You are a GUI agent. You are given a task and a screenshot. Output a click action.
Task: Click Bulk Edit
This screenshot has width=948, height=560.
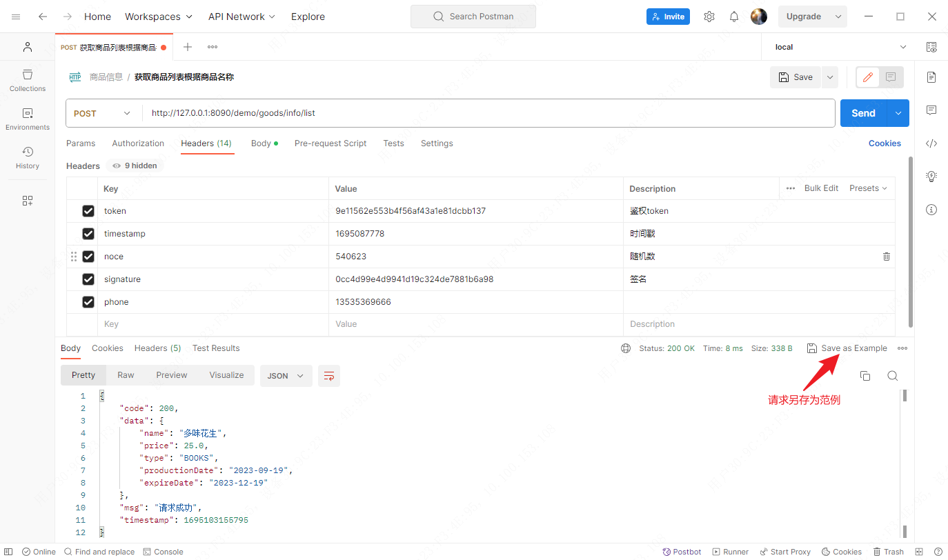[821, 188]
